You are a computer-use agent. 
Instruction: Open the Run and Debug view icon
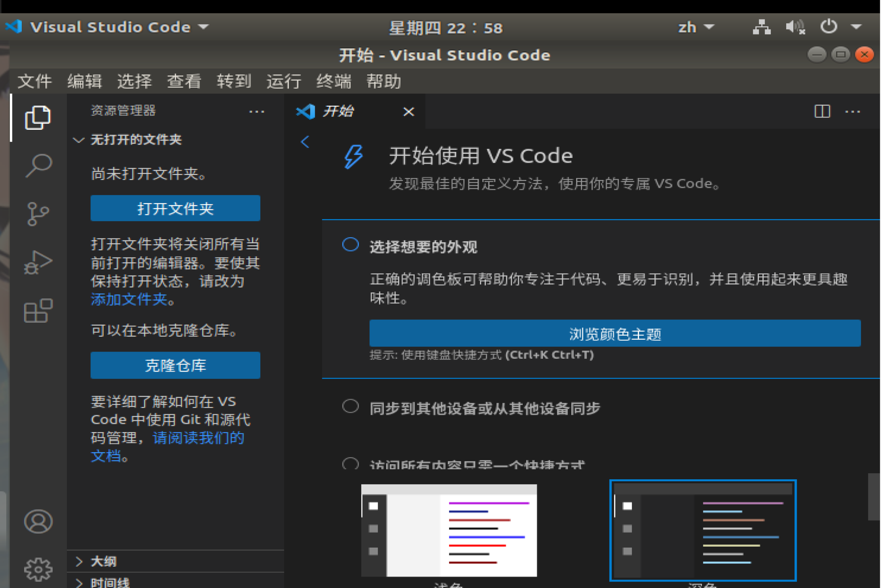(38, 262)
